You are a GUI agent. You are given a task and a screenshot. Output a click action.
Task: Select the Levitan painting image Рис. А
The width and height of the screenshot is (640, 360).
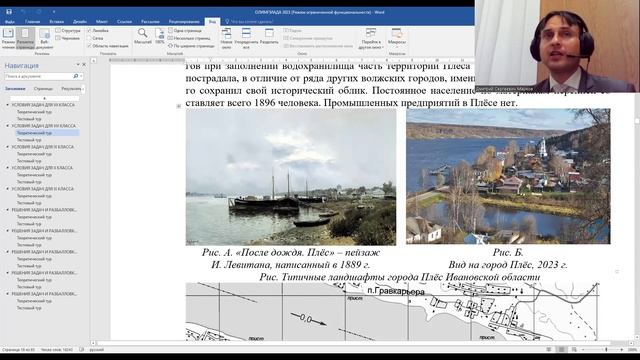[x=291, y=177]
